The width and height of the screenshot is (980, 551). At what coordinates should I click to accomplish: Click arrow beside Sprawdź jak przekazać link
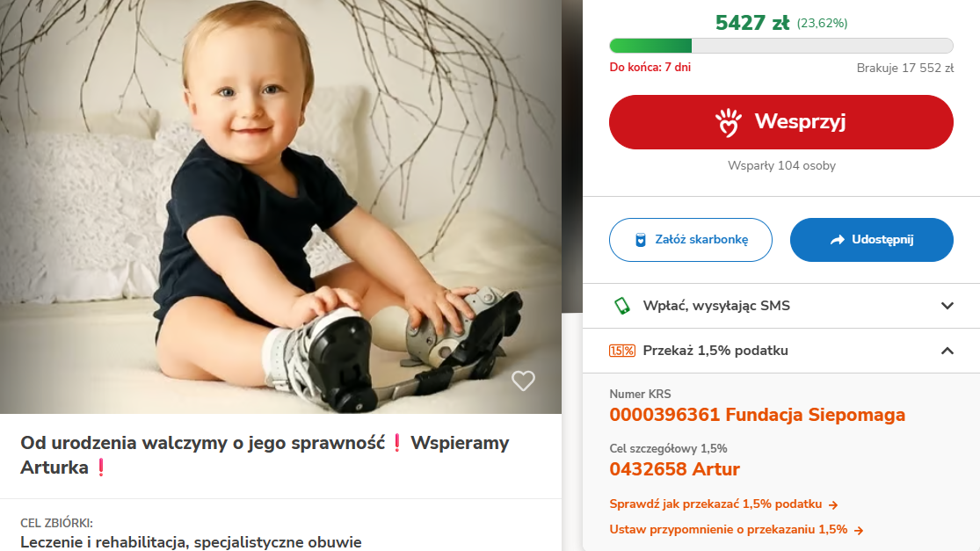(x=832, y=504)
